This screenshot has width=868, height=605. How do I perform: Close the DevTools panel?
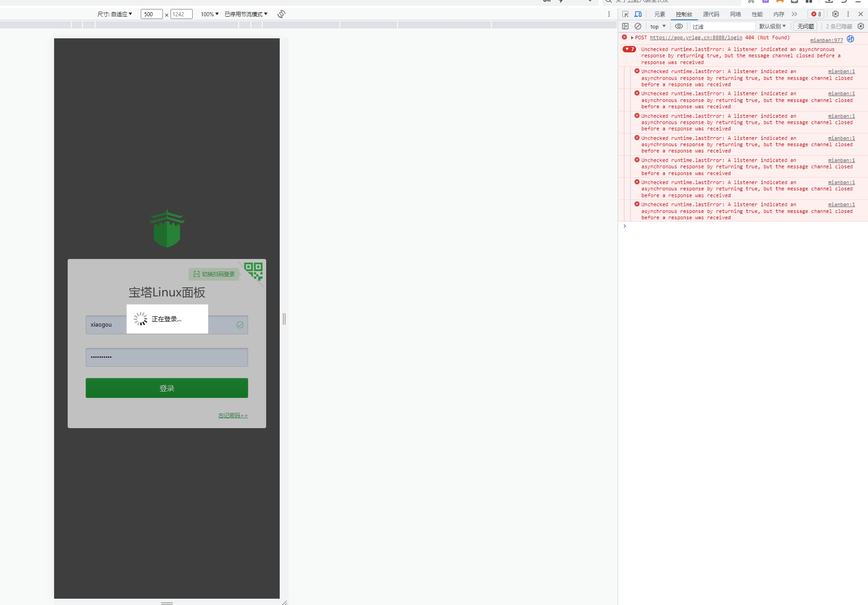tap(861, 14)
